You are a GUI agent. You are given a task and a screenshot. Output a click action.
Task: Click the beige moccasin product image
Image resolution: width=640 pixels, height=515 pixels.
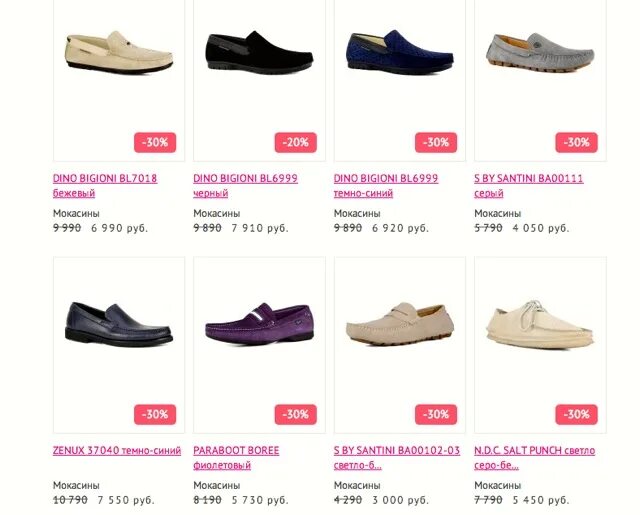pyautogui.click(x=119, y=53)
